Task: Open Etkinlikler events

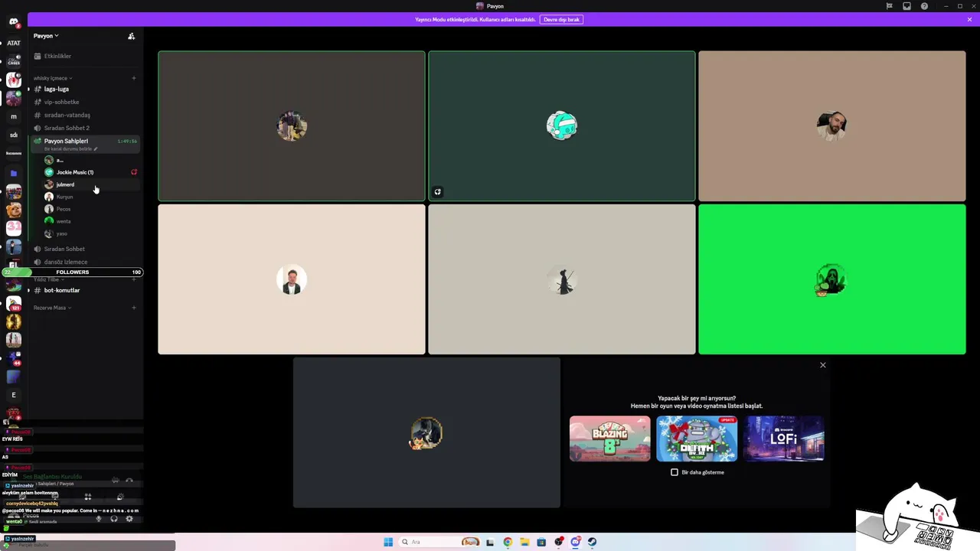Action: coord(86,56)
